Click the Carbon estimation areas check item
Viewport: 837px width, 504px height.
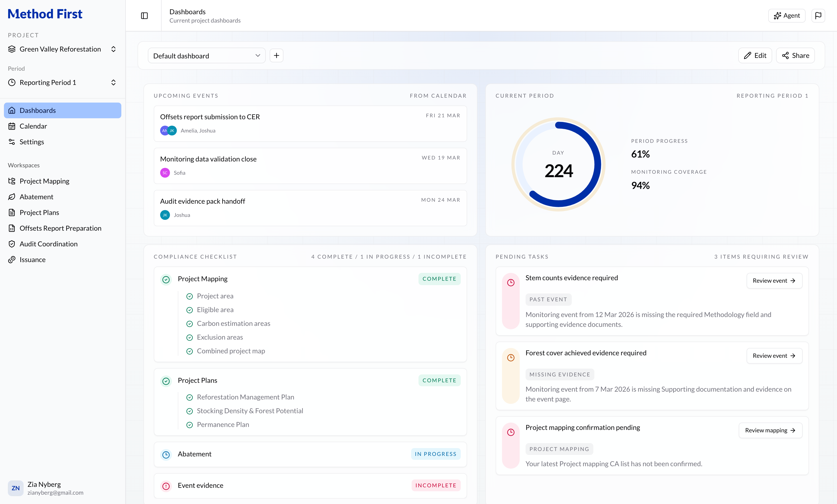tap(228, 324)
